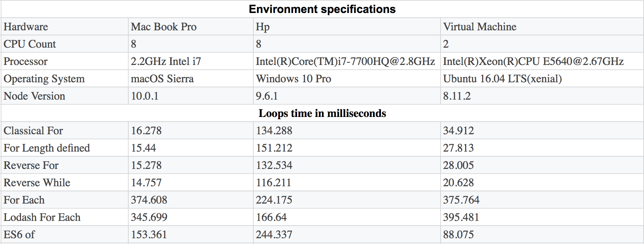Select the Lodash For Each row label
The height and width of the screenshot is (244, 644).
click(x=65, y=217)
